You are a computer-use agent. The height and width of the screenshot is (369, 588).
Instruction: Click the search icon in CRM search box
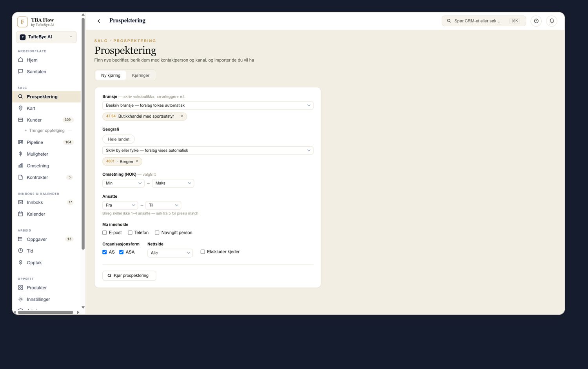449,21
